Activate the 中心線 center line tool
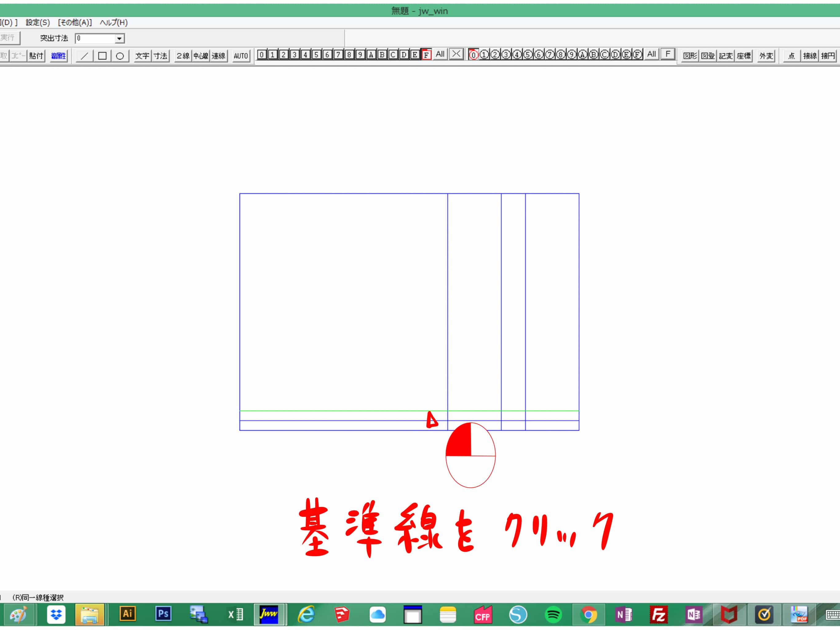 tap(200, 56)
